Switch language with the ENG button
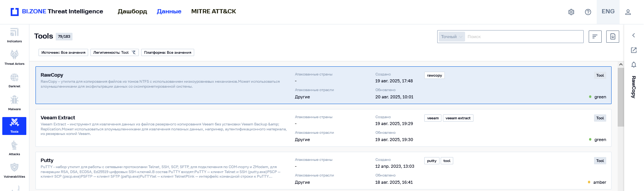The height and width of the screenshot is (191, 644). [608, 11]
